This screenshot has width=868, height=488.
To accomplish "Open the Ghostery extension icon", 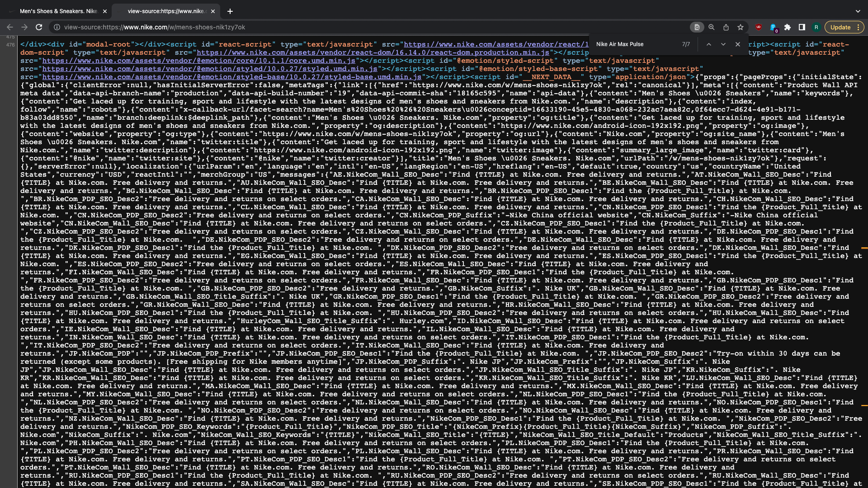I will [x=774, y=28].
